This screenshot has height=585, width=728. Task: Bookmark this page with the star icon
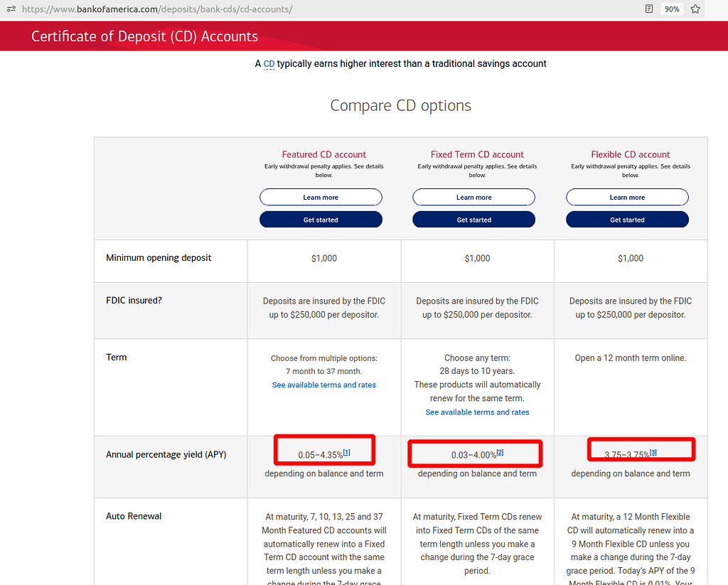click(x=695, y=9)
